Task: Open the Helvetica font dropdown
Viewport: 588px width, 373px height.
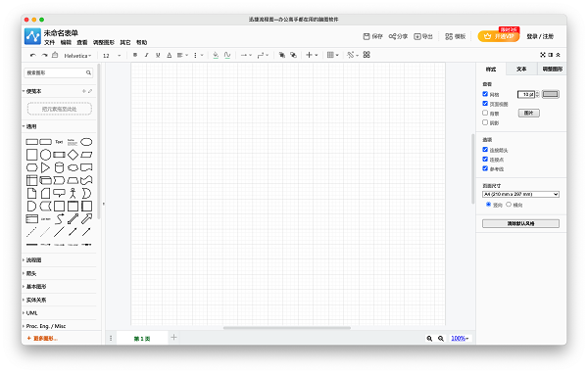Action: (x=77, y=56)
